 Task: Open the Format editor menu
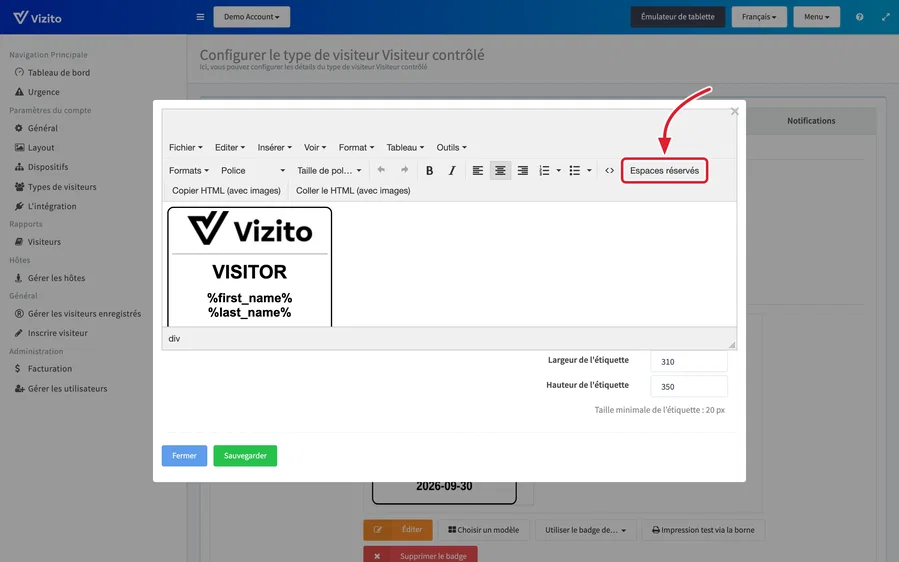356,147
